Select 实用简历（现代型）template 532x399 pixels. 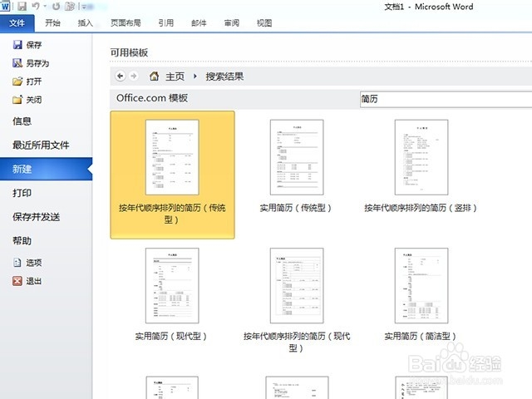coord(172,294)
